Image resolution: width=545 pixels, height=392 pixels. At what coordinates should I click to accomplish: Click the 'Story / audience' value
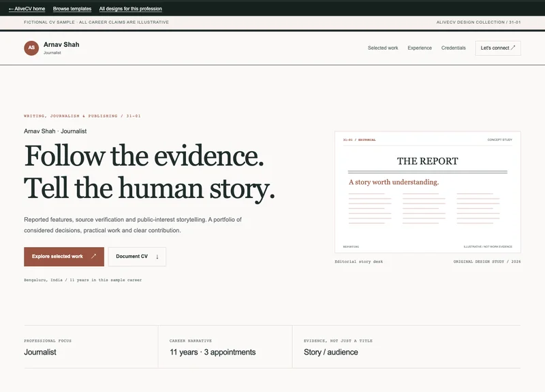coord(330,352)
